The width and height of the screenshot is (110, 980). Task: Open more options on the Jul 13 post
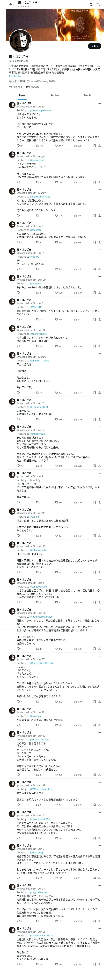coord(99,103)
